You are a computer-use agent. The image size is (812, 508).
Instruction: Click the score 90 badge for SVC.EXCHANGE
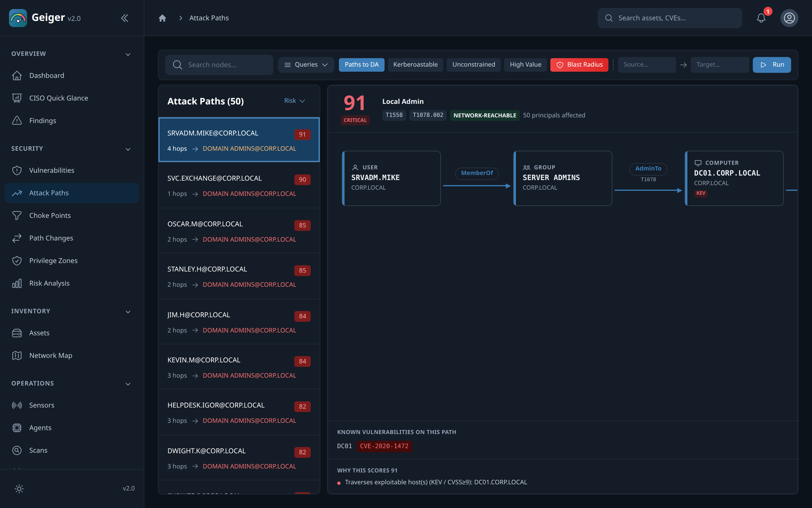[302, 180]
